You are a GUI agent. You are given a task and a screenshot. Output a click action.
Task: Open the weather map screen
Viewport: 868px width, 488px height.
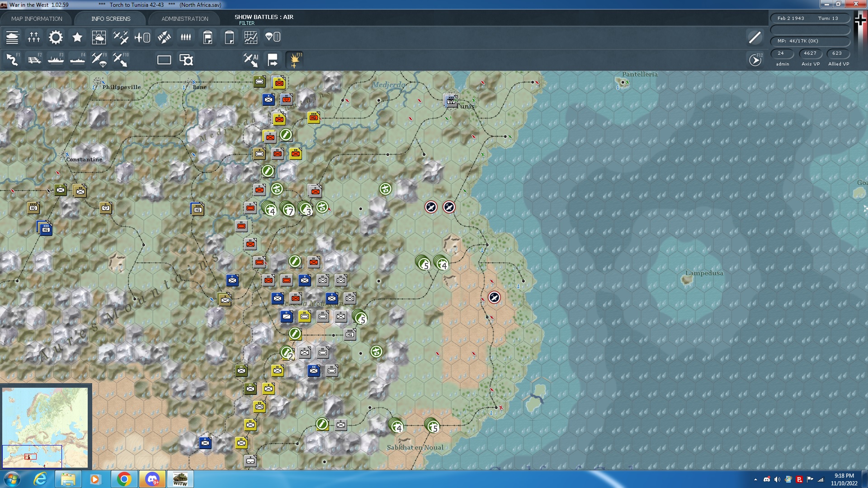99,38
